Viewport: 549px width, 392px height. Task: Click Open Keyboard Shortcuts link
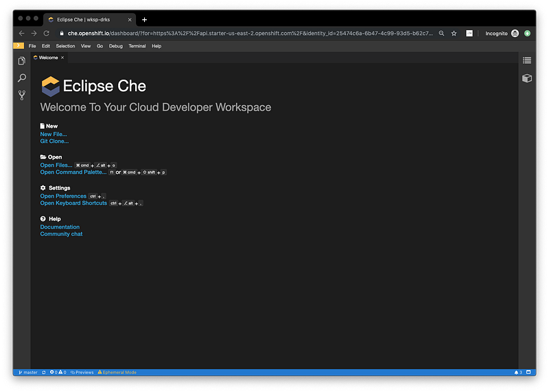(73, 203)
